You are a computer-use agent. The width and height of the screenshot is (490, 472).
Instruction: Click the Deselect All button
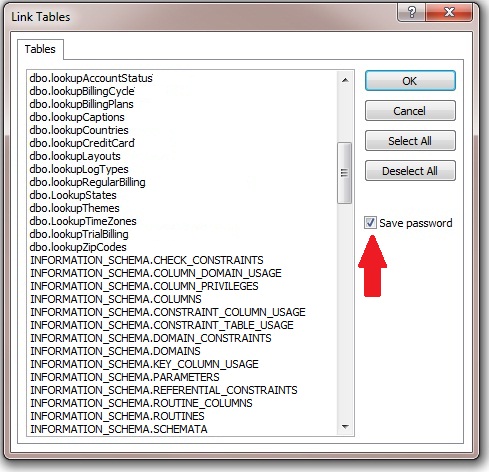[x=410, y=171]
